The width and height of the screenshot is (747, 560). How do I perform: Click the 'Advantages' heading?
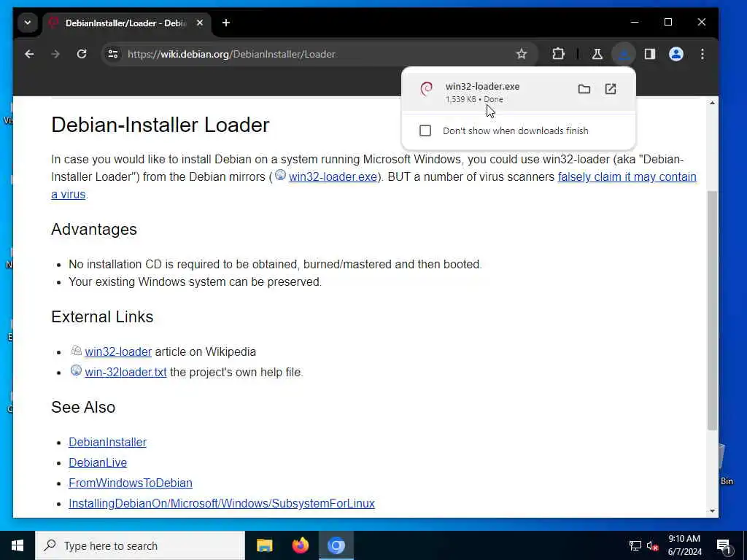click(x=94, y=230)
